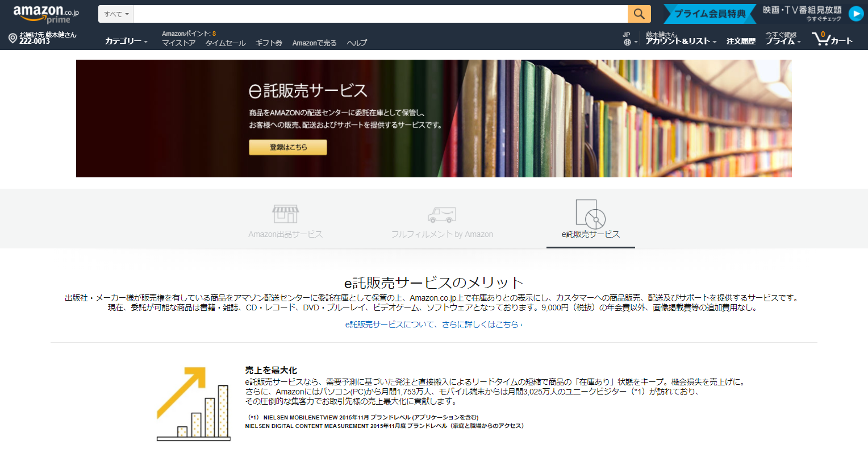This screenshot has width=868, height=453.
Task: Switch to e託販売サービス tab label
Action: 591,234
